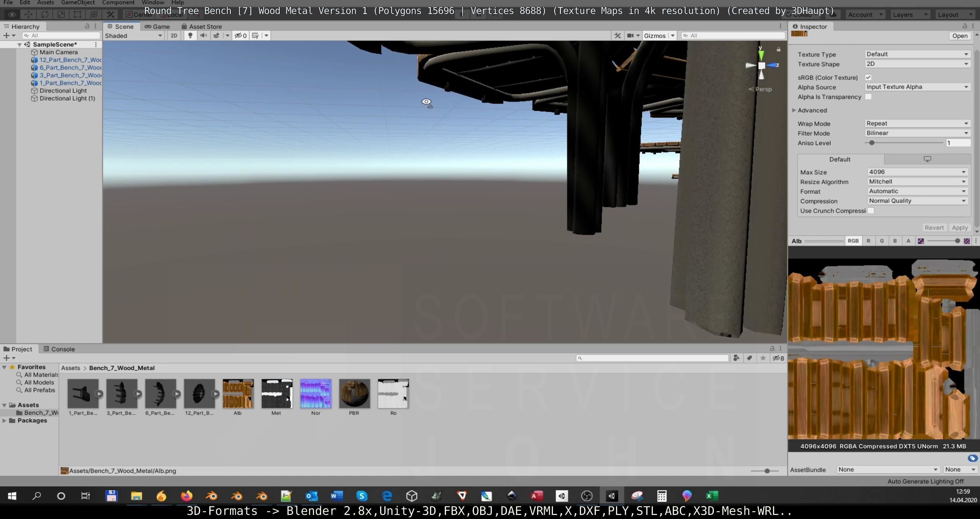Toggle scene lighting bulb icon
The height and width of the screenshot is (519, 980).
(x=190, y=35)
